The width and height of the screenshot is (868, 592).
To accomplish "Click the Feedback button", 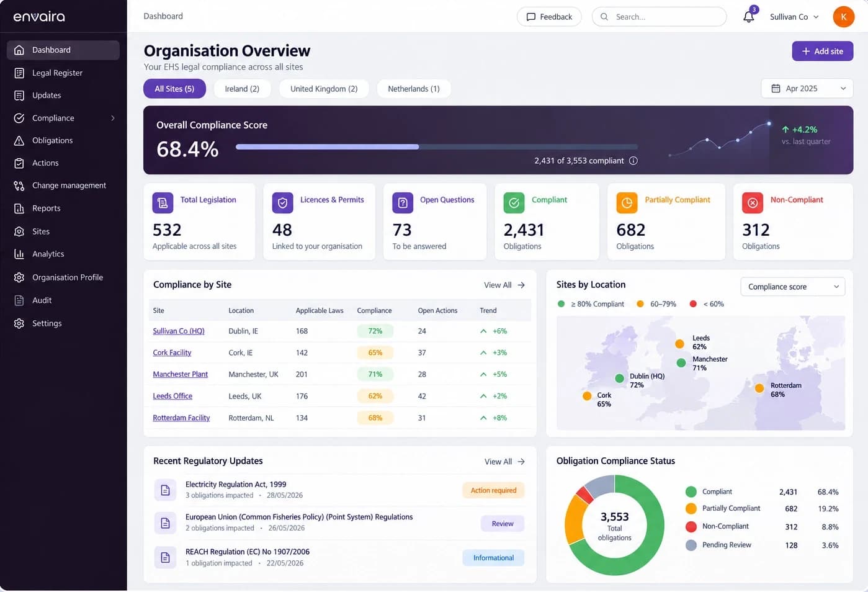I will (549, 17).
